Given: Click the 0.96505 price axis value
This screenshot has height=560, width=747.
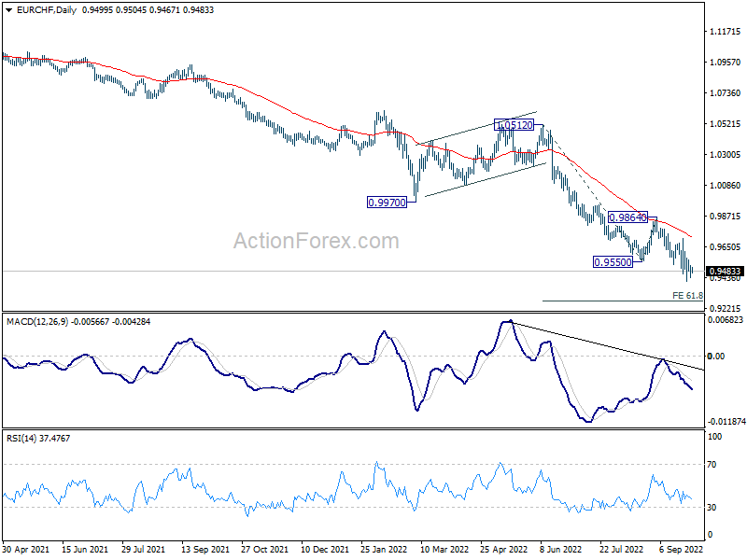Looking at the screenshot, I should (726, 247).
